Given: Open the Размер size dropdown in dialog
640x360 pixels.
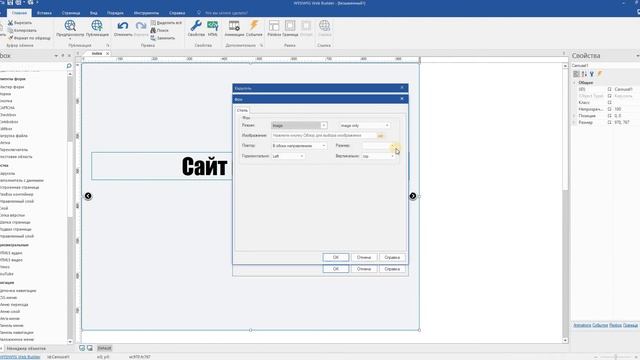Looking at the screenshot, I should click(x=378, y=146).
